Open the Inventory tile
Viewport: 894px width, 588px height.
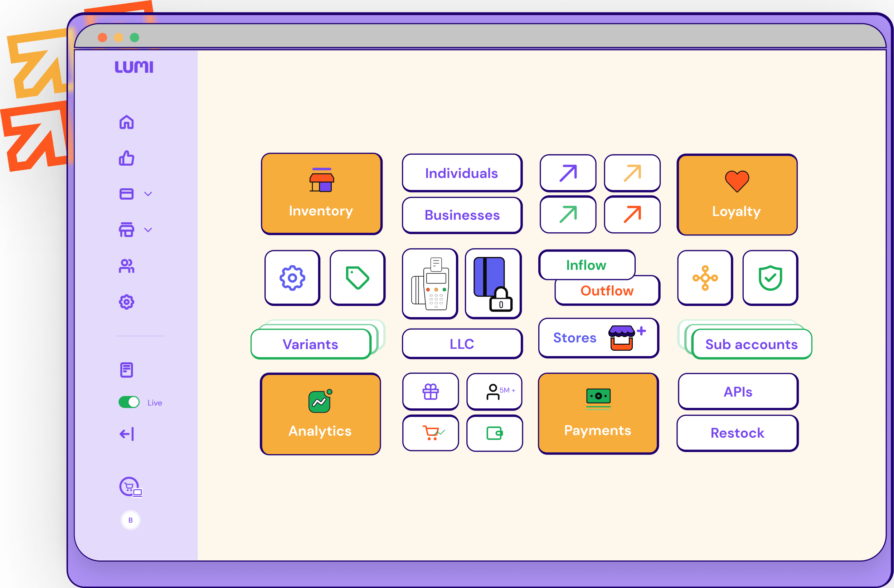(x=321, y=194)
